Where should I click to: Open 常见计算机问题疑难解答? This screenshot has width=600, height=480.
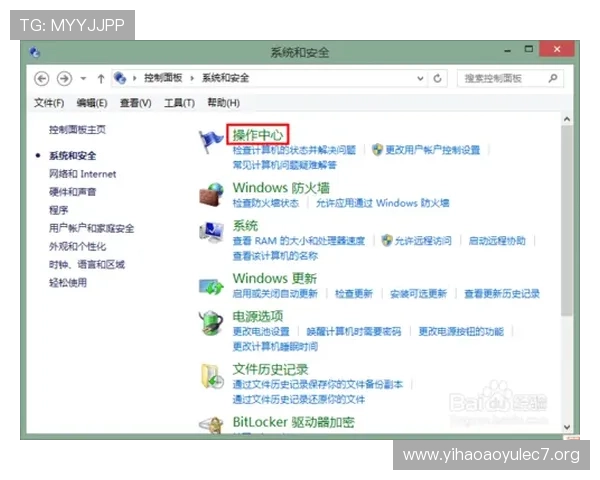click(x=285, y=165)
